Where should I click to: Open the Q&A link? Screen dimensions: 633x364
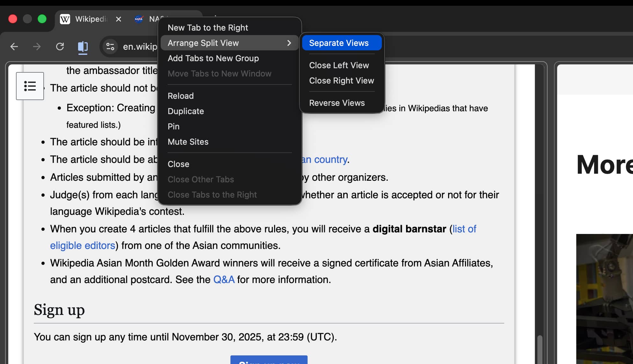click(224, 280)
